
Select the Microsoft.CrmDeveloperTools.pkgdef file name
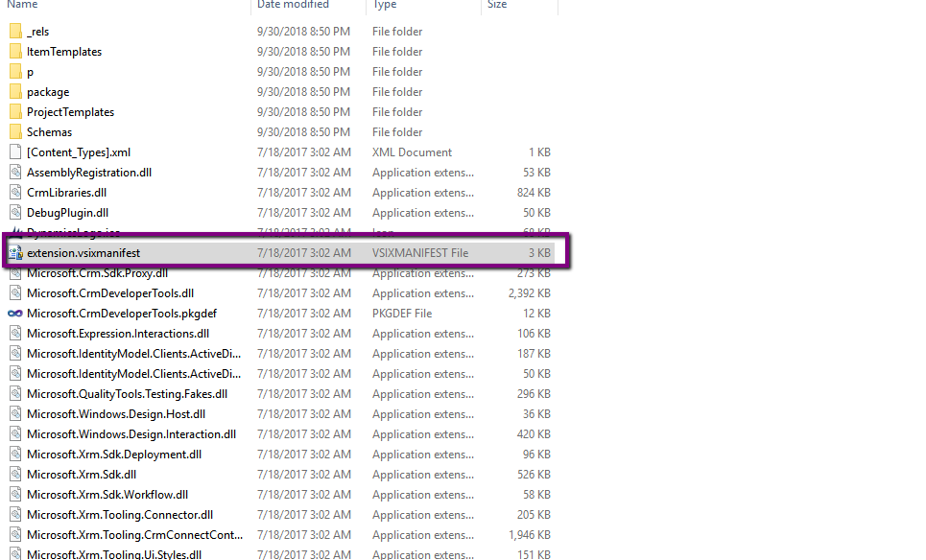pyautogui.click(x=122, y=314)
